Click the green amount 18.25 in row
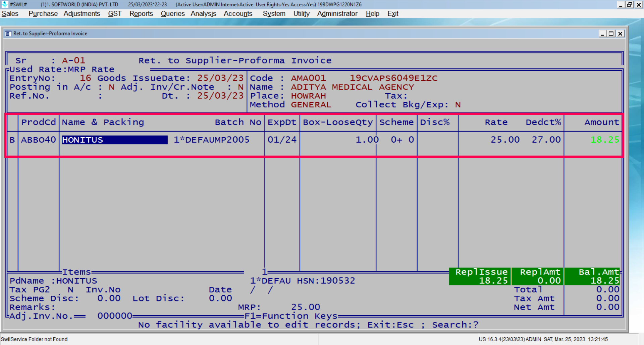The image size is (644, 345). click(605, 140)
